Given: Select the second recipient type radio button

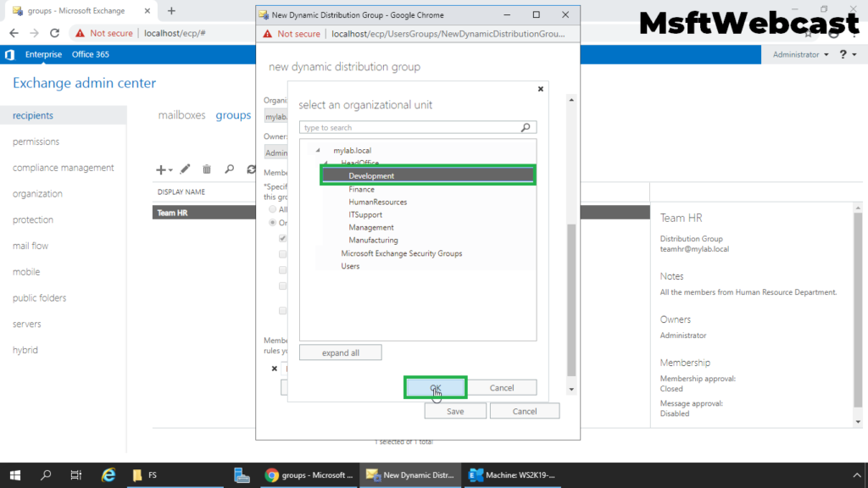Looking at the screenshot, I should point(272,223).
